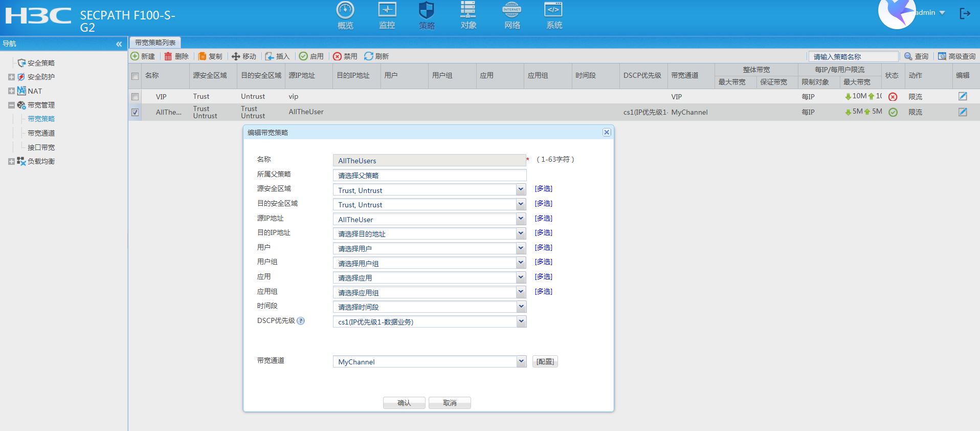980x431 pixels.
Task: Toggle the select-all checkbox in table header
Action: 135,76
